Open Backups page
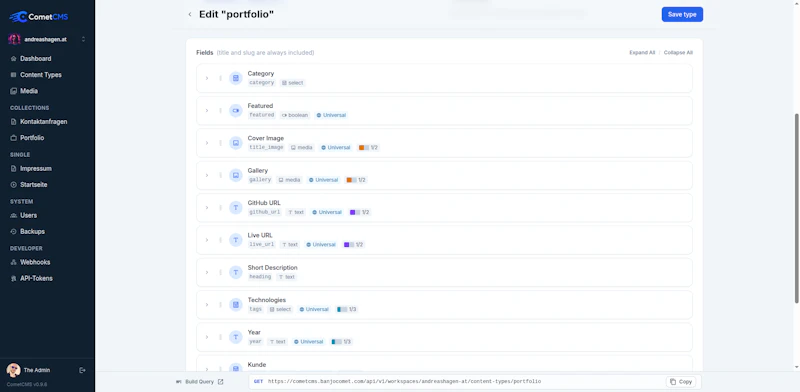 (x=33, y=232)
